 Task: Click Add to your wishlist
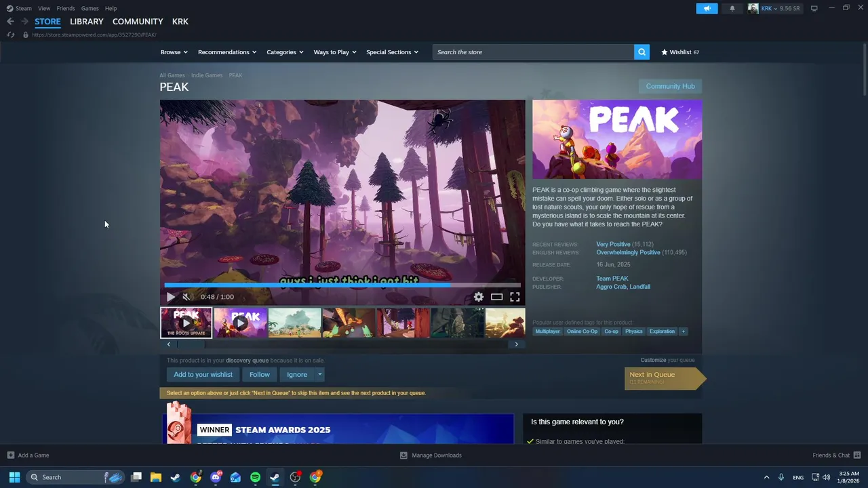pos(203,374)
